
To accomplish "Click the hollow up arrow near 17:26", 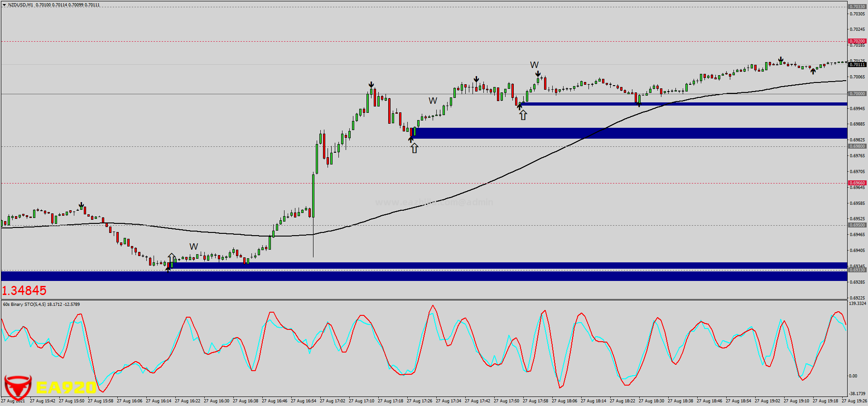I will (x=414, y=148).
